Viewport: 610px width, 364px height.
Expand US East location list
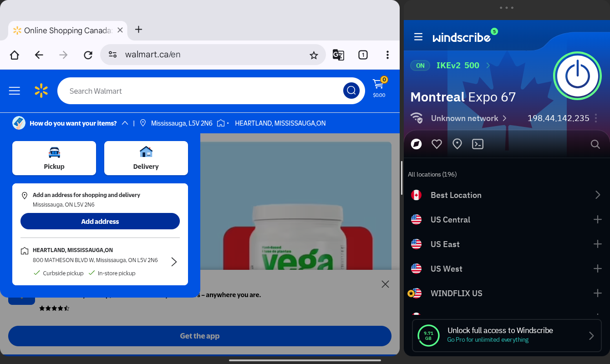point(598,244)
